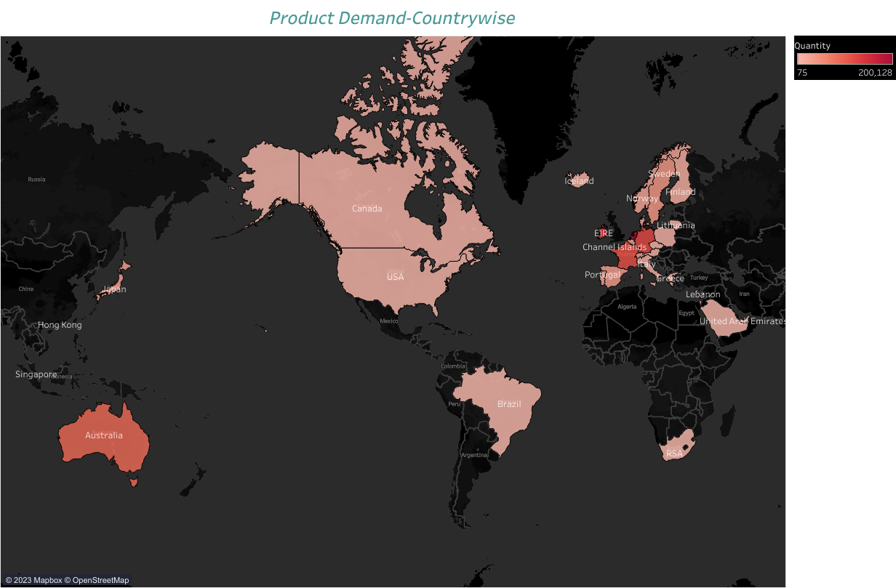Select the Japan map label
The image size is (896, 588).
[114, 289]
